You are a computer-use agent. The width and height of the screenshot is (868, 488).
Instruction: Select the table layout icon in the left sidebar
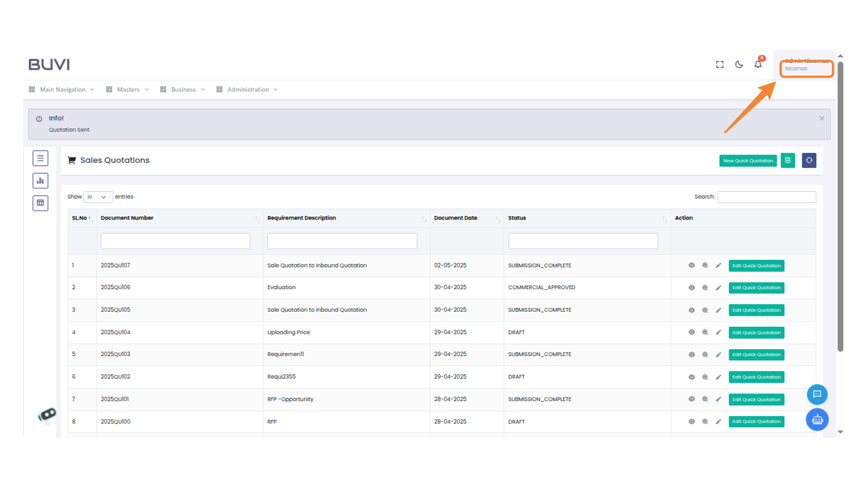(40, 203)
